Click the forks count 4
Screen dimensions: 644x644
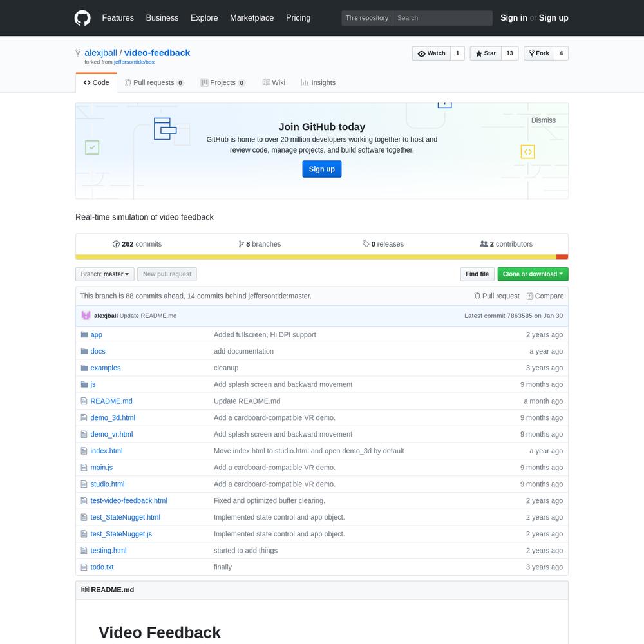tap(561, 53)
